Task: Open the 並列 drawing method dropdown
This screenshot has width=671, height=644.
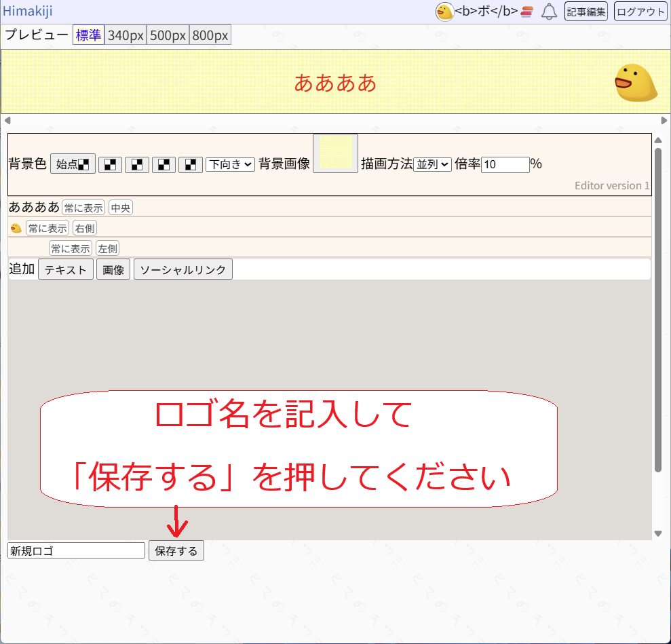Action: (432, 164)
